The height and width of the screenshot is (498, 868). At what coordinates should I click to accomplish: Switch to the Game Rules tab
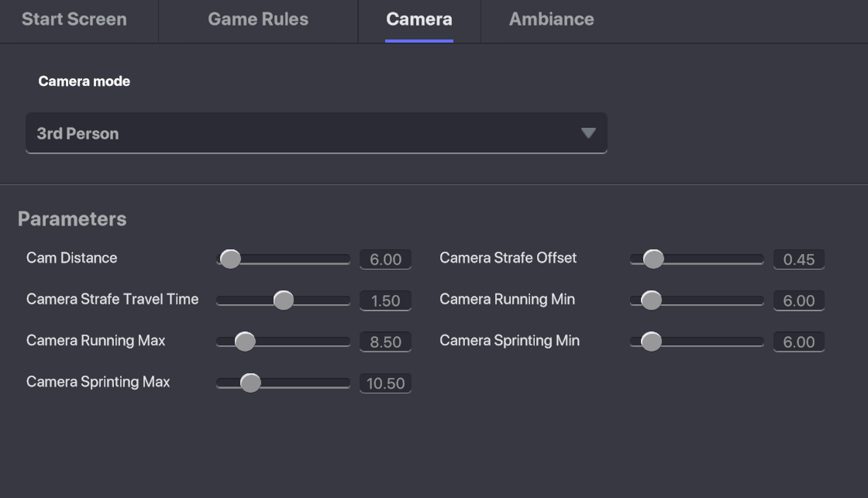coord(258,19)
